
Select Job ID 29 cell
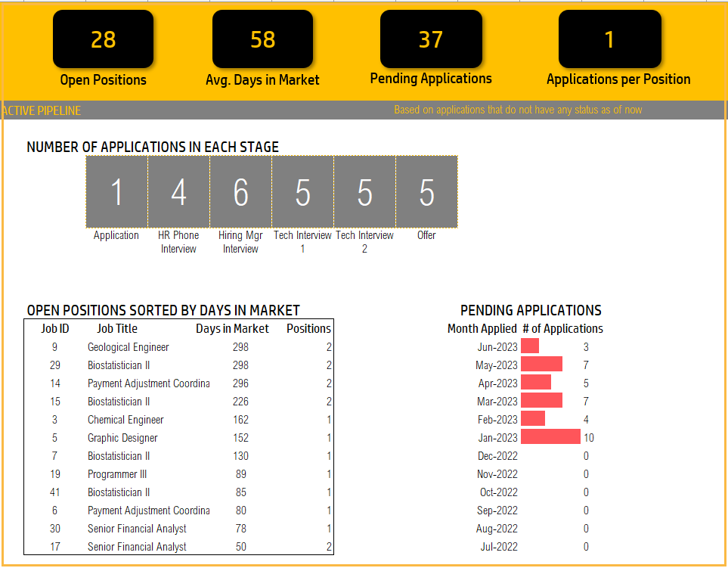[x=54, y=365]
